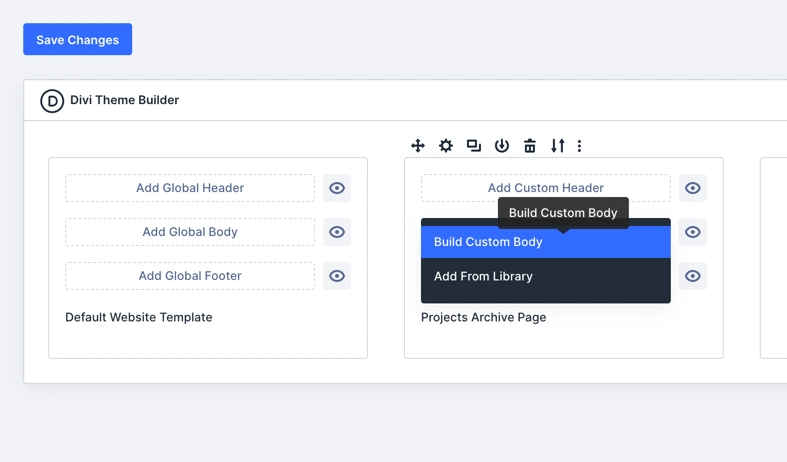
Task: Click the Save Changes button
Action: 77,39
